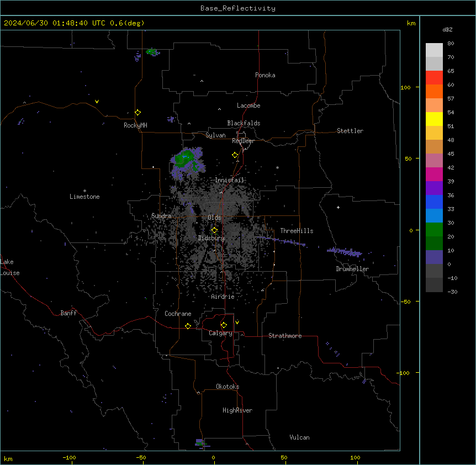
Task: Click the Blackfalds city label
Action: 244,123
